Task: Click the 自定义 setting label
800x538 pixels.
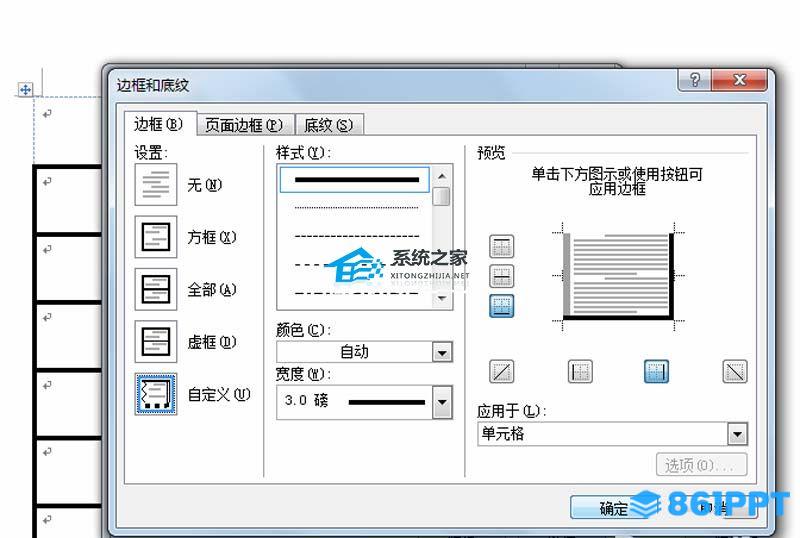Action: 219,395
